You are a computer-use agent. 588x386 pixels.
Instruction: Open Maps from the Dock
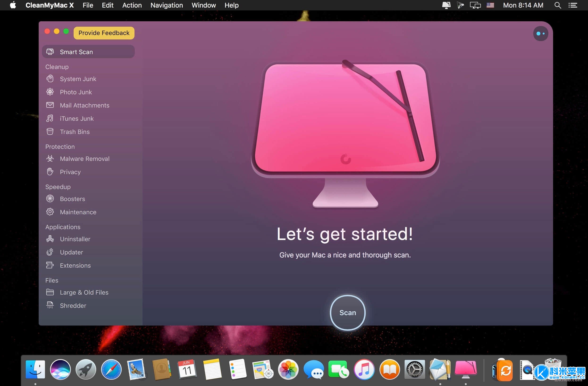tap(263, 369)
